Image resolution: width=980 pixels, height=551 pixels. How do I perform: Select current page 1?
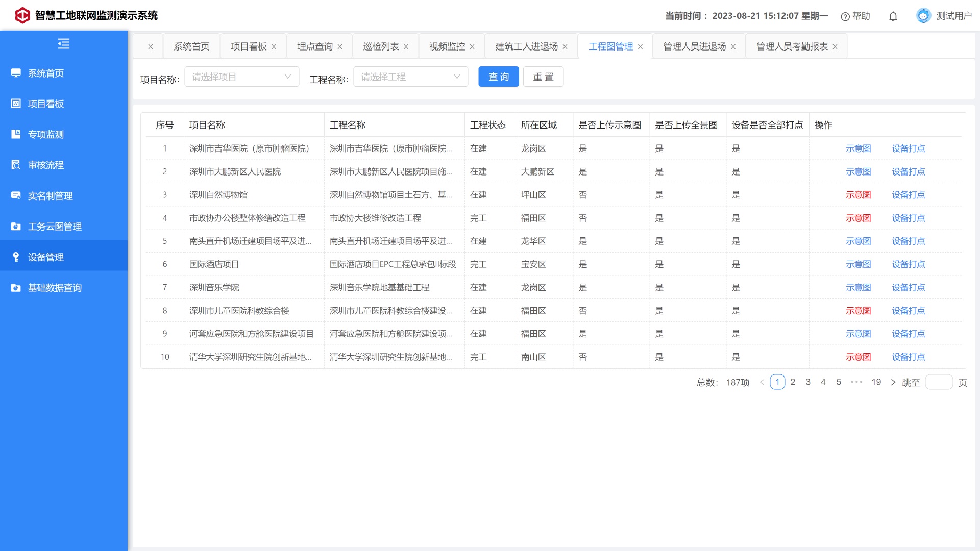777,382
